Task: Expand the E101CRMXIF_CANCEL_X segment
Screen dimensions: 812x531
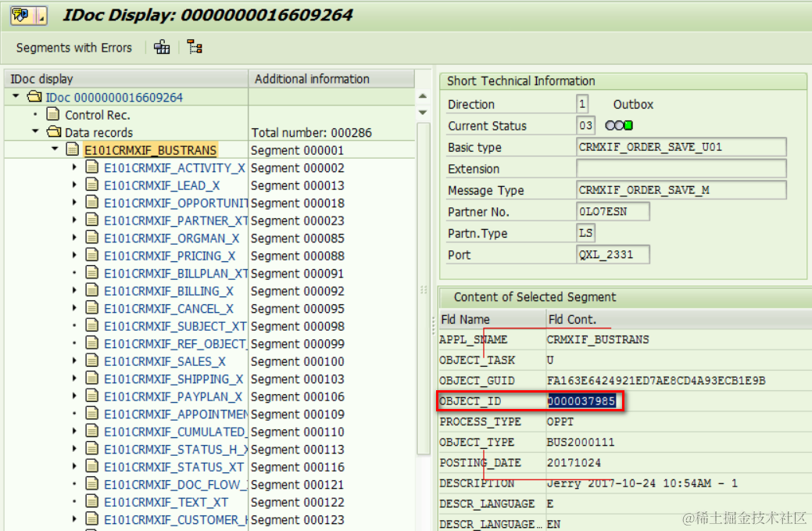Action: (x=74, y=308)
